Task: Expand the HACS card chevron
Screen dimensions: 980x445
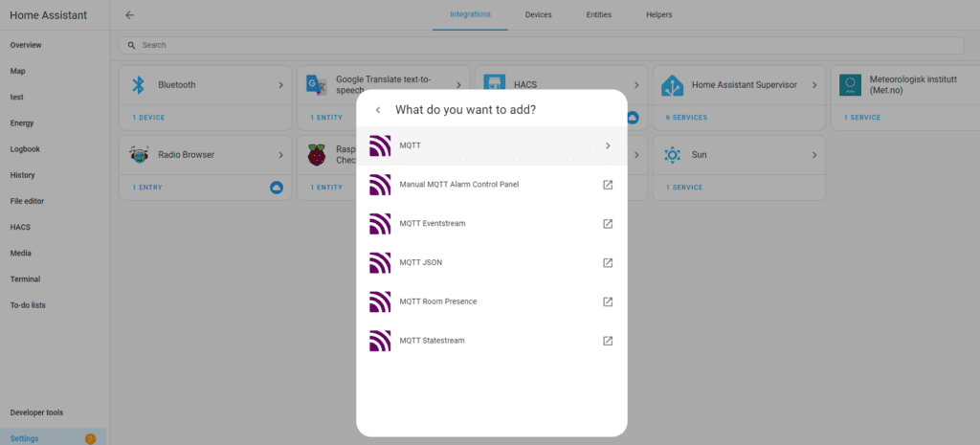Action: 636,85
